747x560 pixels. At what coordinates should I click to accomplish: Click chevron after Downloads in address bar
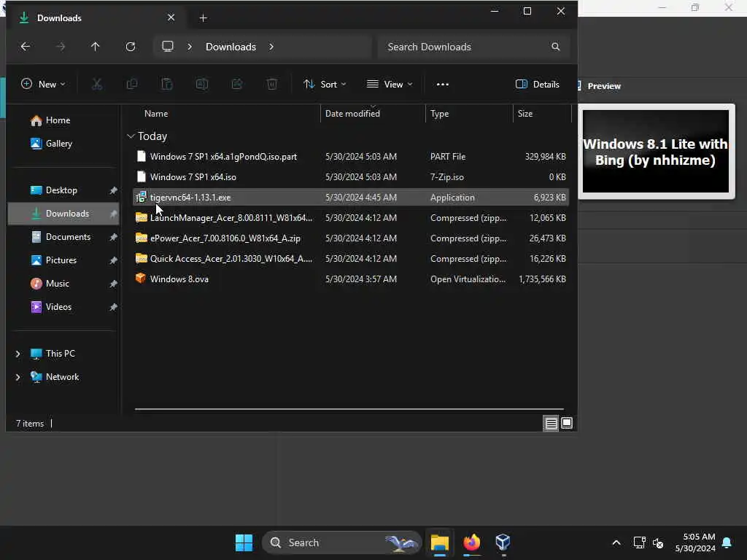pos(271,47)
